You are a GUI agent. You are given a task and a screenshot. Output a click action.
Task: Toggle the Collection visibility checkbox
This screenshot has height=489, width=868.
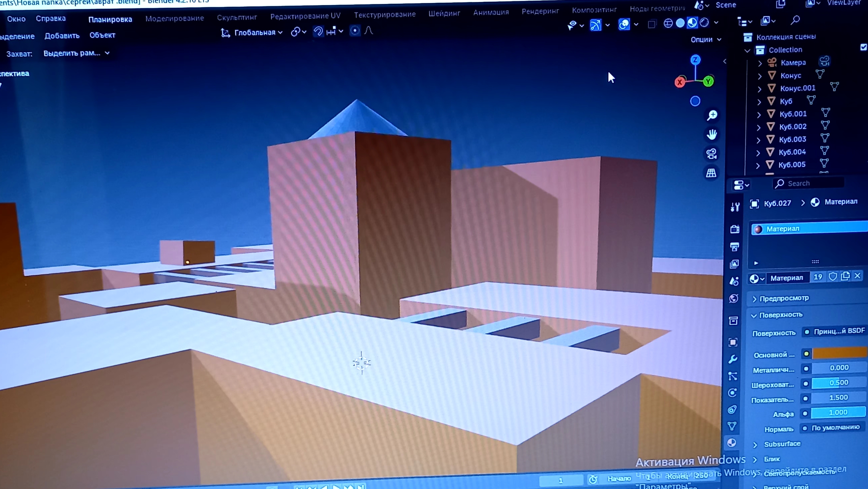tap(864, 47)
